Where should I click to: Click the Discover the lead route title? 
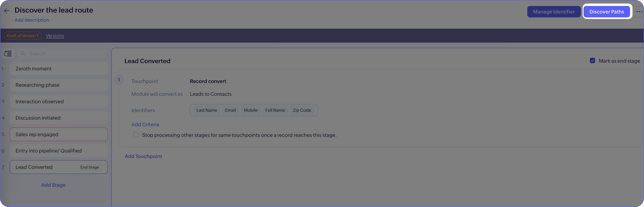click(54, 10)
